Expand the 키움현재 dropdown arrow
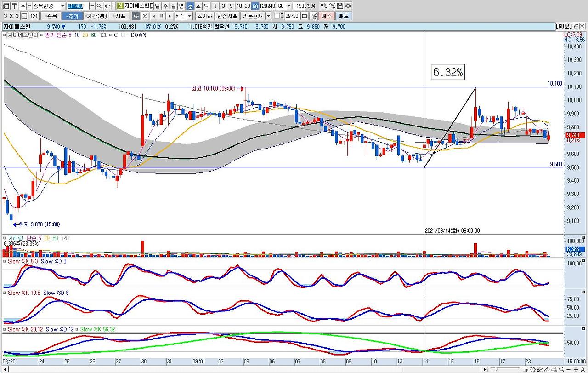Screen dimensions: 588x373 coord(268,16)
